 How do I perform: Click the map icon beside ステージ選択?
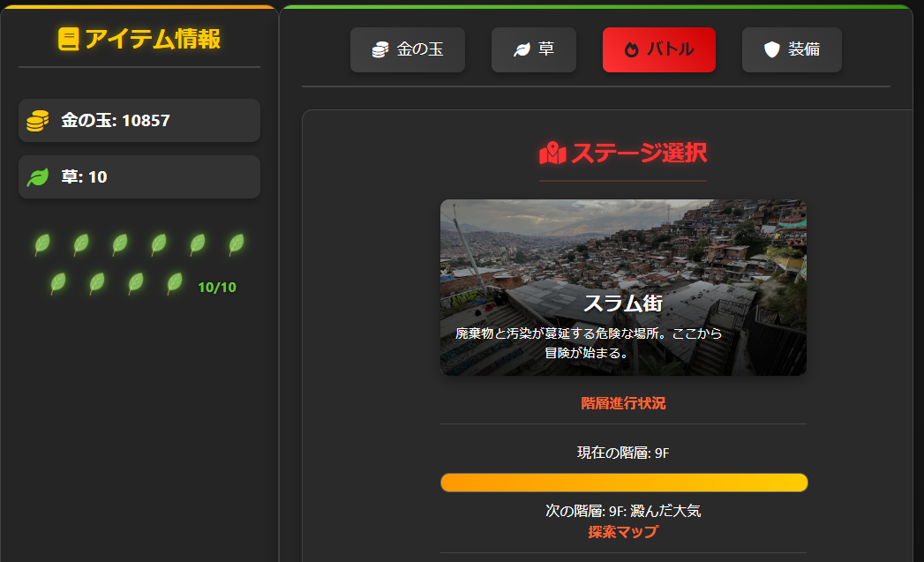tap(552, 154)
